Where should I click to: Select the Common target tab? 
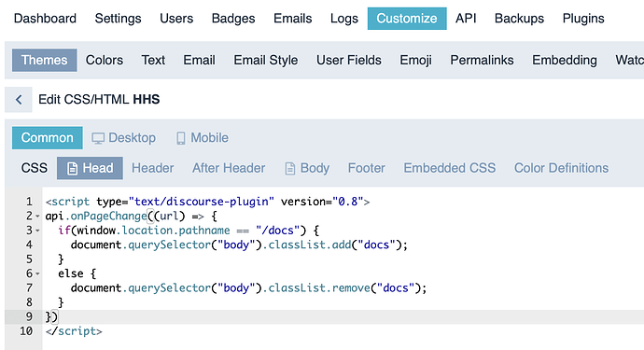click(x=48, y=138)
